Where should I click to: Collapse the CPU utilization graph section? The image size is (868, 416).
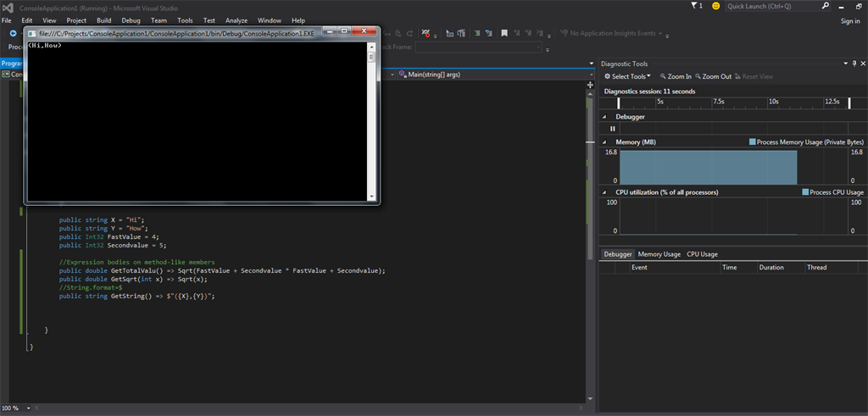point(604,192)
